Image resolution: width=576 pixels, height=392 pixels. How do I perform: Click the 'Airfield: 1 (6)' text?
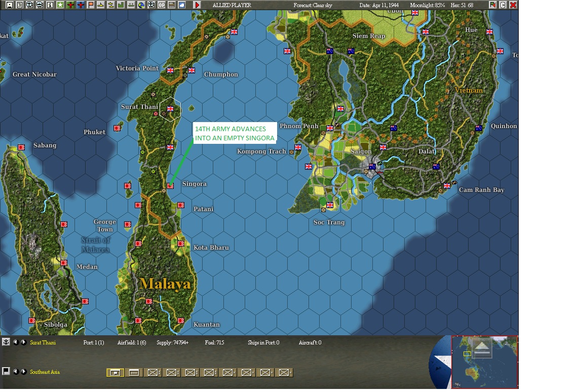tap(132, 342)
